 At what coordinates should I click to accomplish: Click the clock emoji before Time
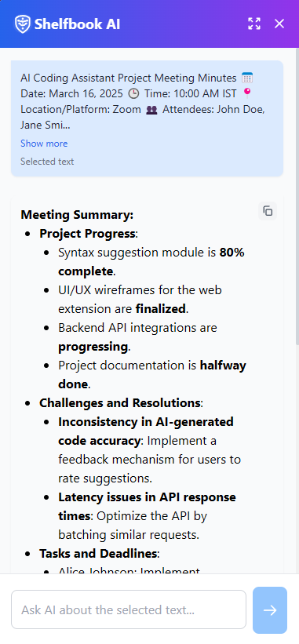(x=133, y=93)
